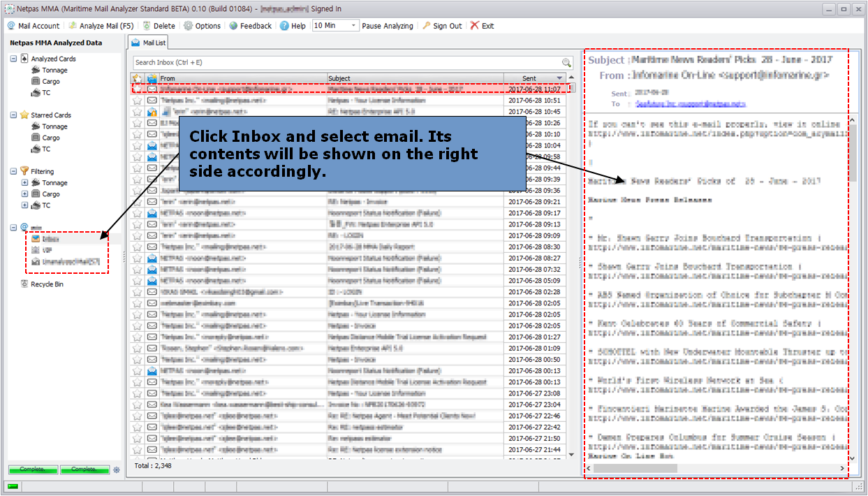Collapse the Filtering tree node

click(x=13, y=171)
